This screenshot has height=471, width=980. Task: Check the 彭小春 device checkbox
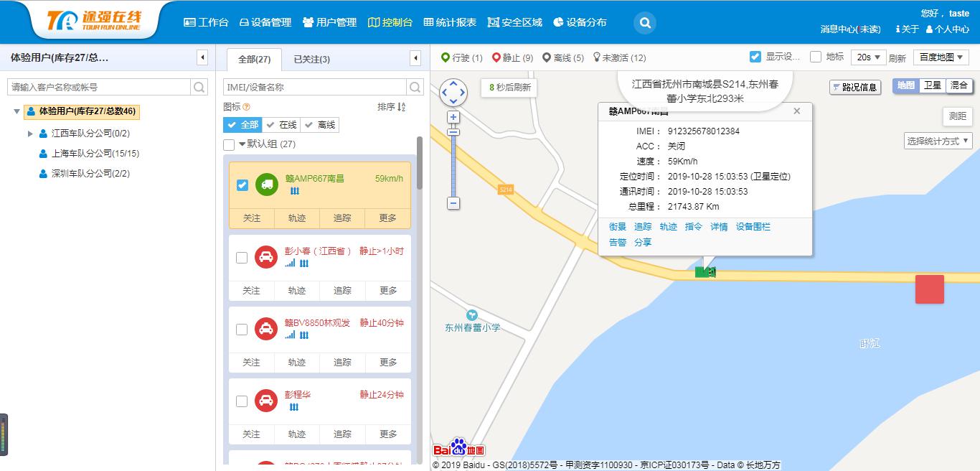point(242,258)
